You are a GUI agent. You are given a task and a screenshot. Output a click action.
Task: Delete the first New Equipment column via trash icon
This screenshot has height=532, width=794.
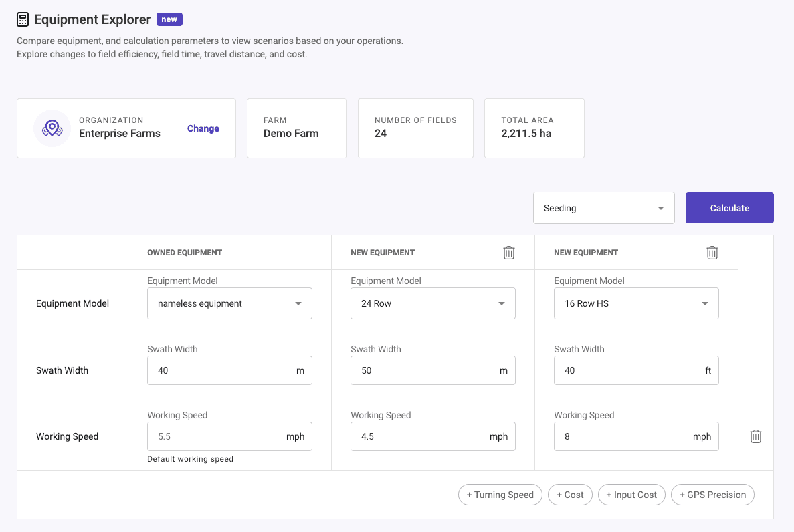(509, 252)
